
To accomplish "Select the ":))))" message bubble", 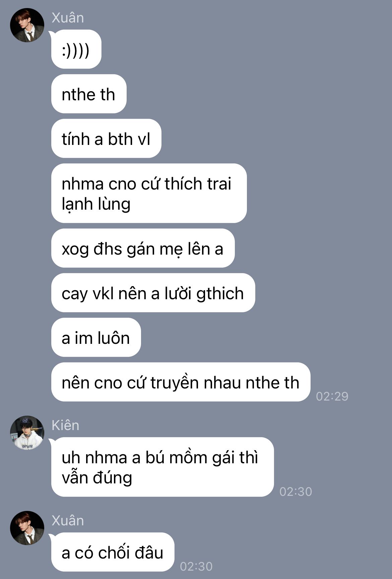I will click(76, 49).
